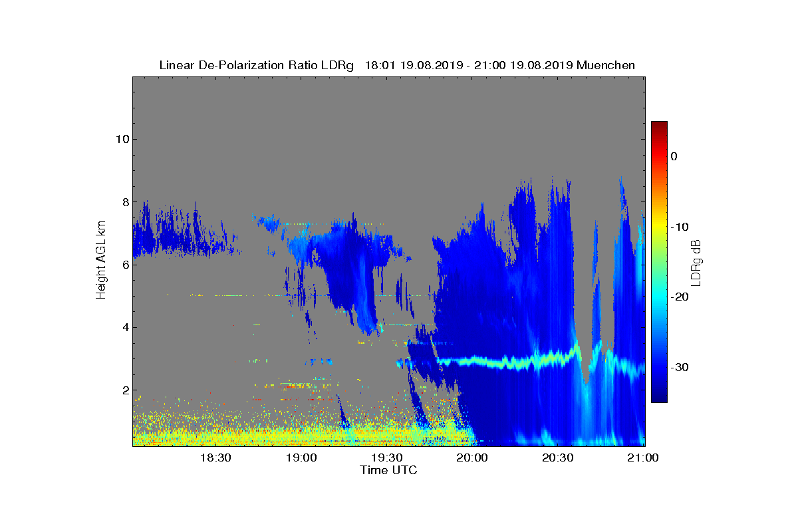Click the colorbar tick label '-10'
This screenshot has width=798, height=532.
coord(680,227)
